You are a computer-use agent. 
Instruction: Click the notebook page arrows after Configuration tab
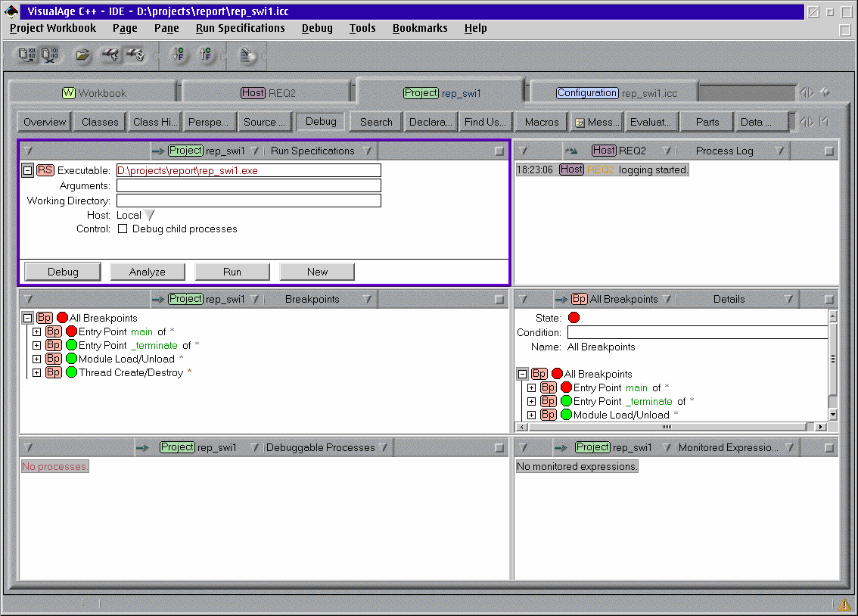pyautogui.click(x=807, y=92)
